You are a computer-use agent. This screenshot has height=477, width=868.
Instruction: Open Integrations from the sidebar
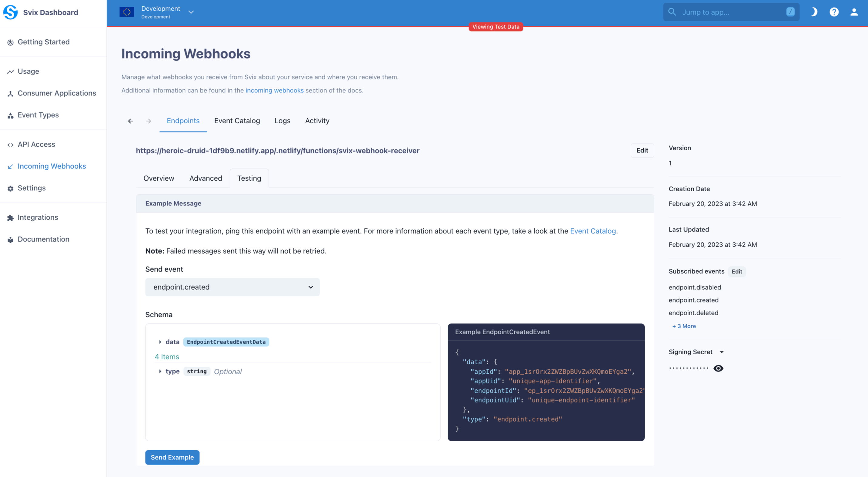pos(38,218)
